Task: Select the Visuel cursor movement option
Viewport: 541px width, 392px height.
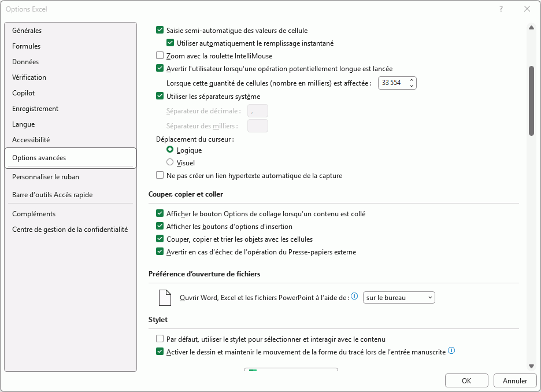Action: pyautogui.click(x=170, y=162)
